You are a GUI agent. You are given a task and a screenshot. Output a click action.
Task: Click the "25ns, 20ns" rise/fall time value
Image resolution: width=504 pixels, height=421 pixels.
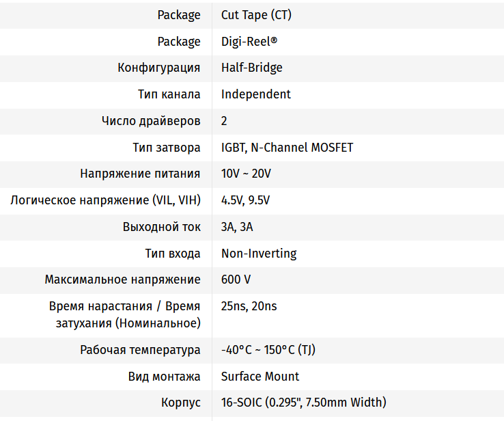pos(249,306)
